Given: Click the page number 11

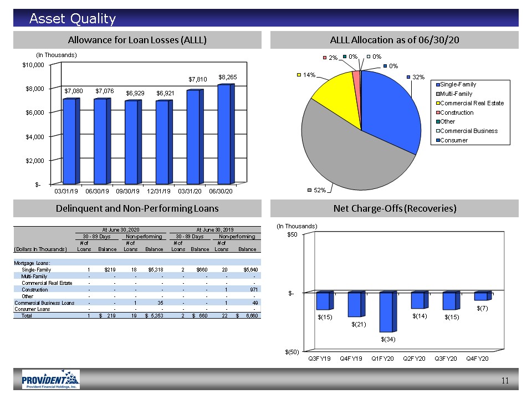Looking at the screenshot, I should (505, 381).
